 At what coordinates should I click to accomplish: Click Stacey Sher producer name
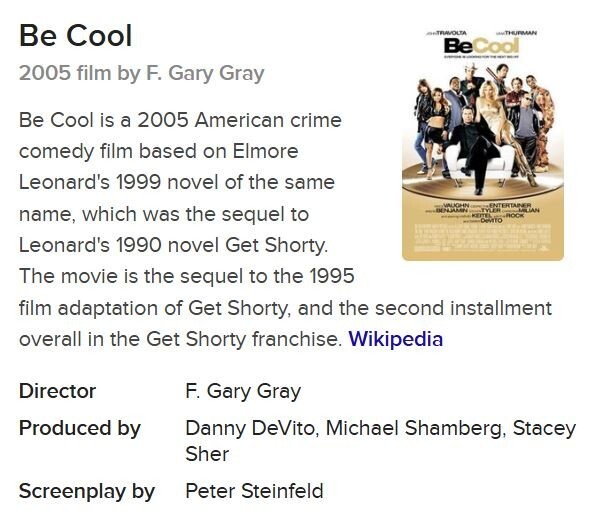pyautogui.click(x=380, y=441)
